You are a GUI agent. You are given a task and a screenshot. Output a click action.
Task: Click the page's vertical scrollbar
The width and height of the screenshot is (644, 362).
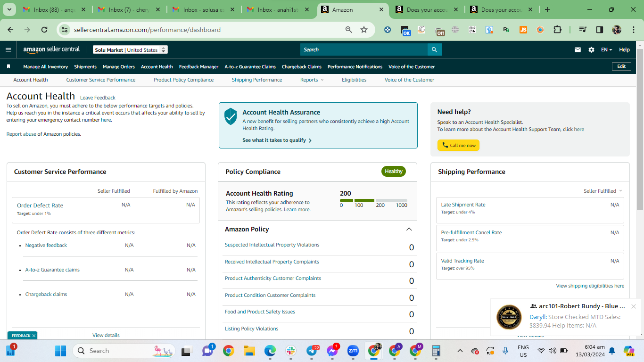[x=640, y=130]
